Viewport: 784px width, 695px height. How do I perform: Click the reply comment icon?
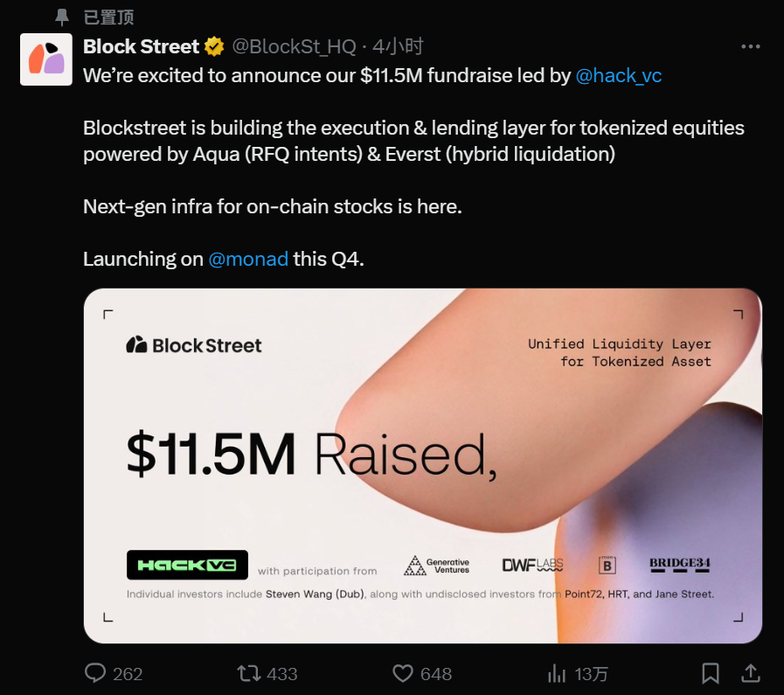[95, 673]
